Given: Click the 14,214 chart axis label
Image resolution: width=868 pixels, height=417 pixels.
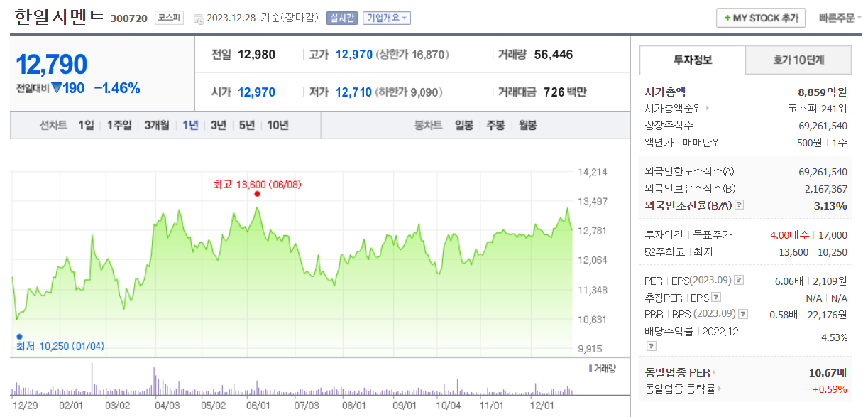Looking at the screenshot, I should [593, 172].
